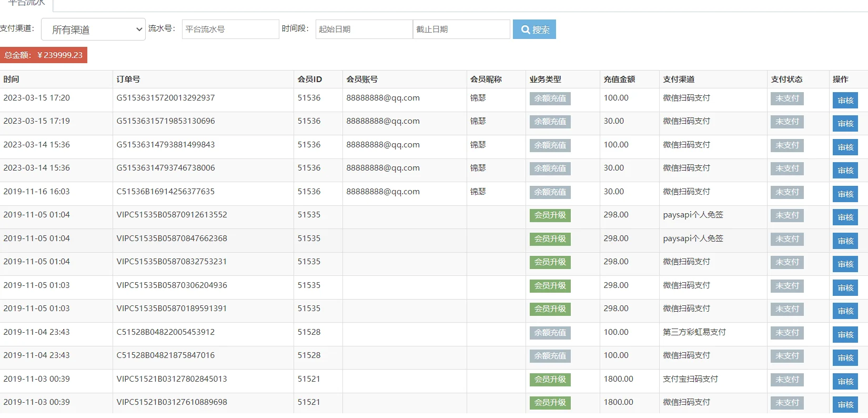This screenshot has width=868, height=418.
Task: Click 余额充值 tag in first row
Action: click(x=550, y=98)
